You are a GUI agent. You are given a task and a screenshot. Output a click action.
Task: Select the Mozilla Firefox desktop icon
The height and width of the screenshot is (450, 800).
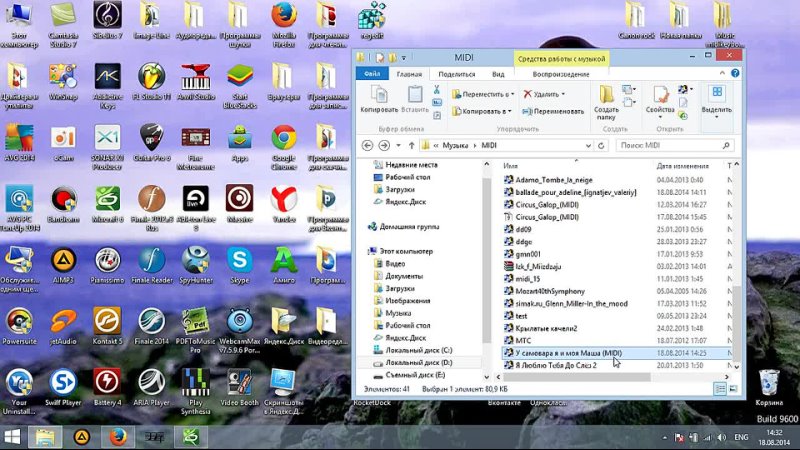coord(284,24)
